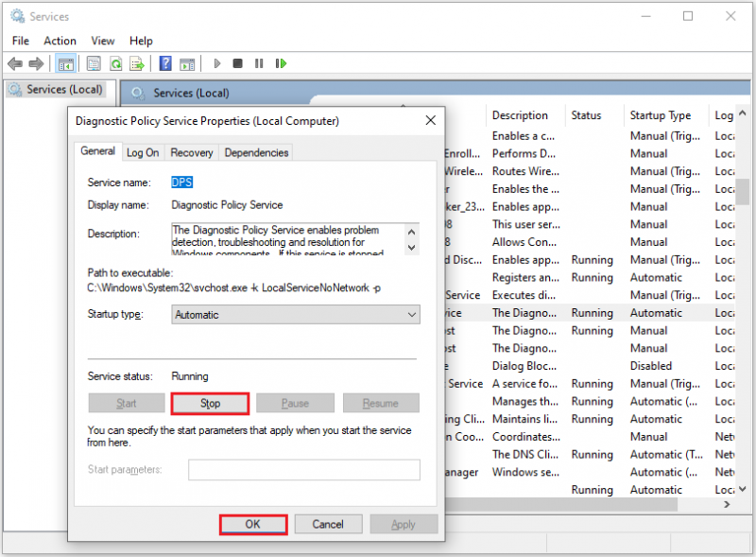This screenshot has width=756, height=557.
Task: Toggle the Show/Hide Console Tree icon
Action: [65, 63]
